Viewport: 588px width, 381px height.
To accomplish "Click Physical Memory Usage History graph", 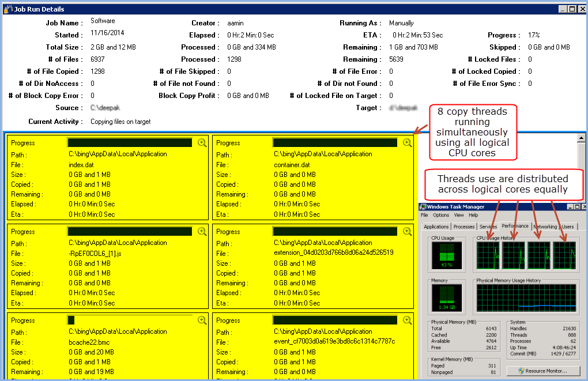I will 526,298.
